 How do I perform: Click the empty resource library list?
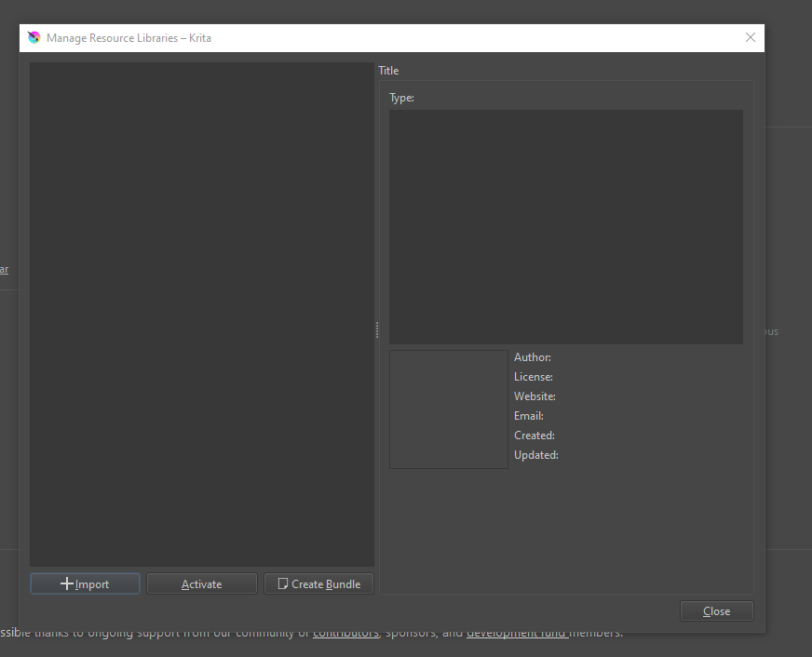coord(202,315)
